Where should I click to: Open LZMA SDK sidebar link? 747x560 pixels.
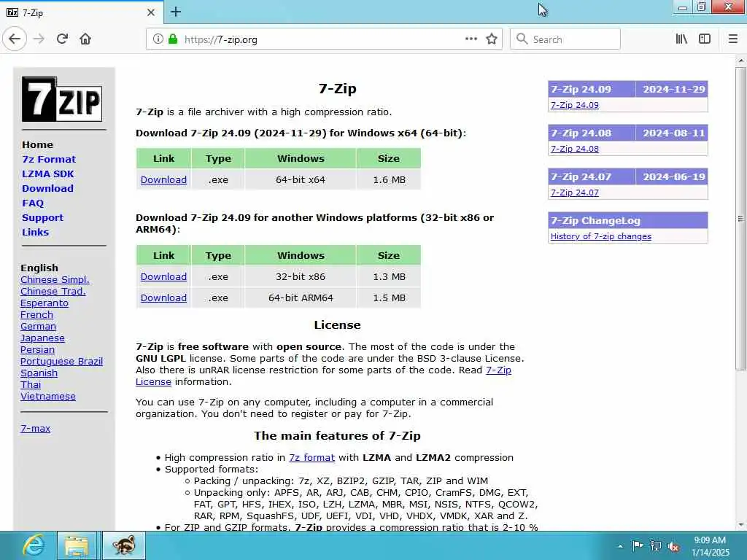coord(47,174)
